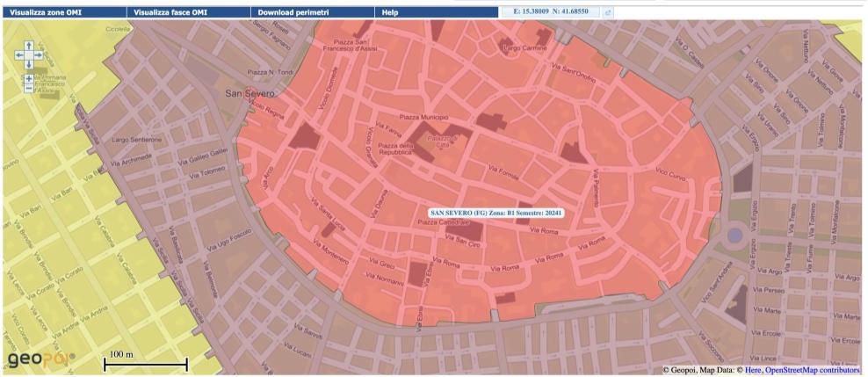The image size is (868, 377).
Task: Click Piazza Municipio on the map
Action: pyautogui.click(x=423, y=117)
